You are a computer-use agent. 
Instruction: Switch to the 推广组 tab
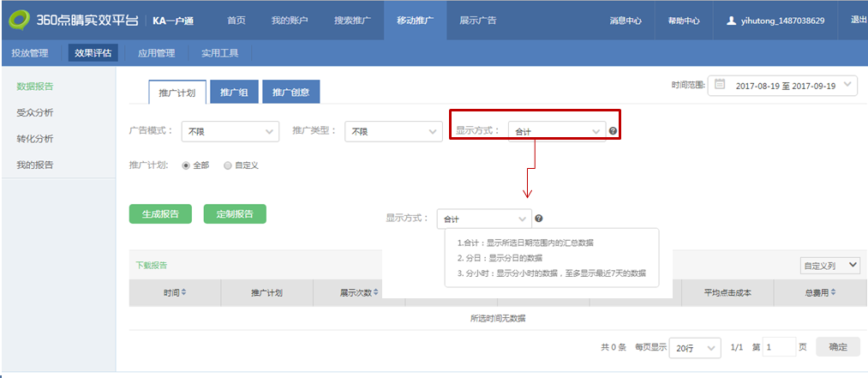click(x=233, y=93)
